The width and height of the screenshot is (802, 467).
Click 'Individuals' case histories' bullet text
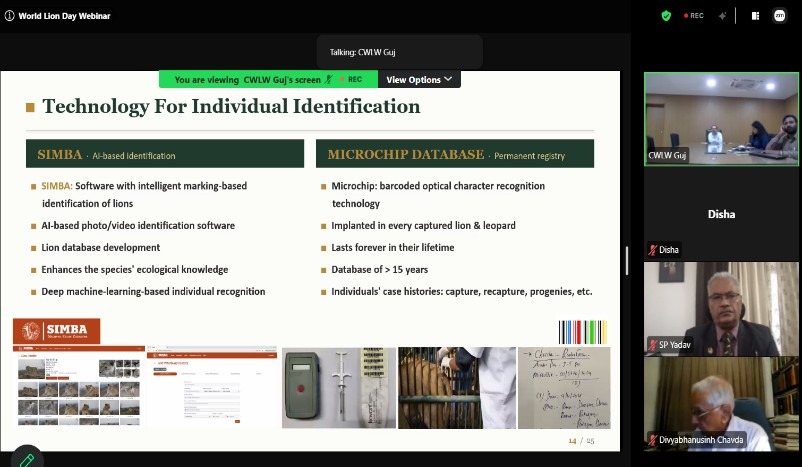[462, 292]
